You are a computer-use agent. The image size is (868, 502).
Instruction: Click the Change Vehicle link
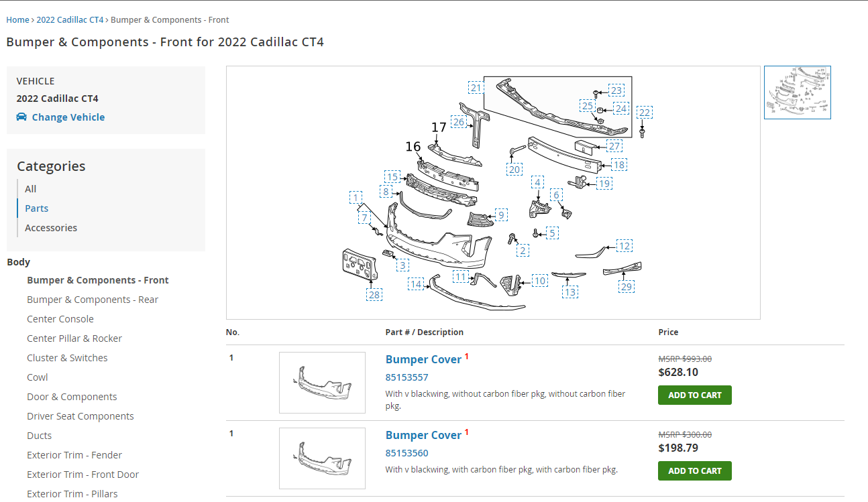68,117
